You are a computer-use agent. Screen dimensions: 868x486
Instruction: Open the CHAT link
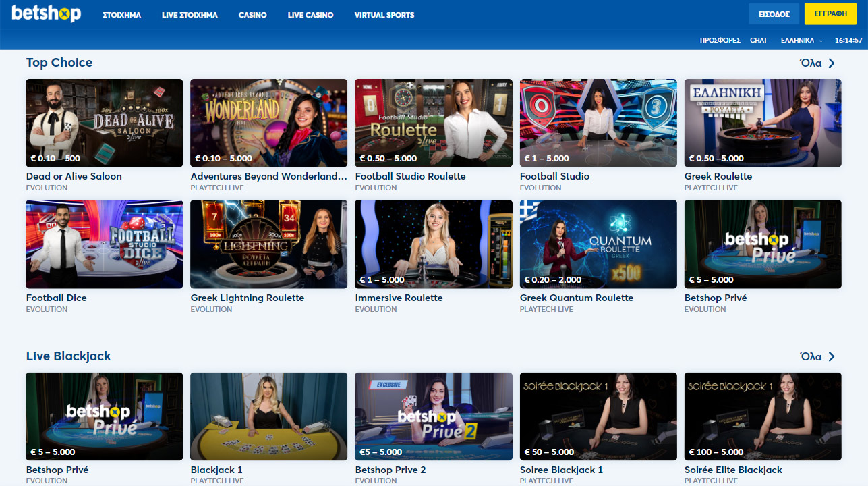758,40
